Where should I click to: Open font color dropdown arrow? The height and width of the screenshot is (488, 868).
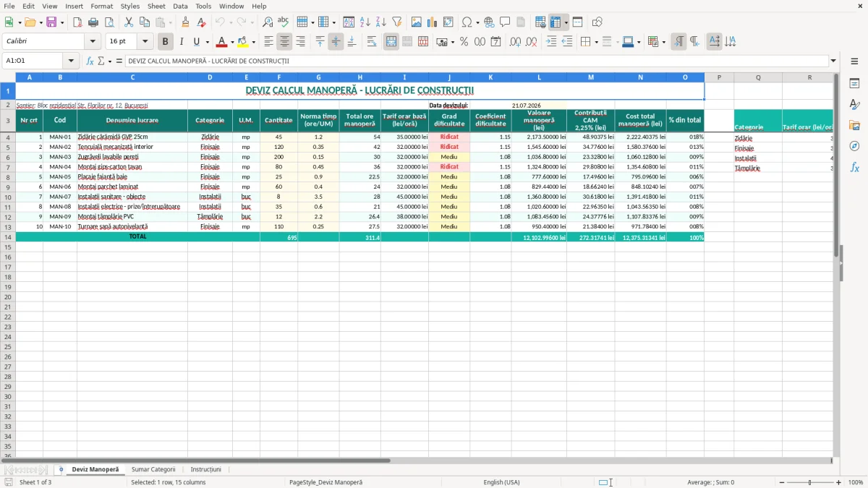point(232,42)
